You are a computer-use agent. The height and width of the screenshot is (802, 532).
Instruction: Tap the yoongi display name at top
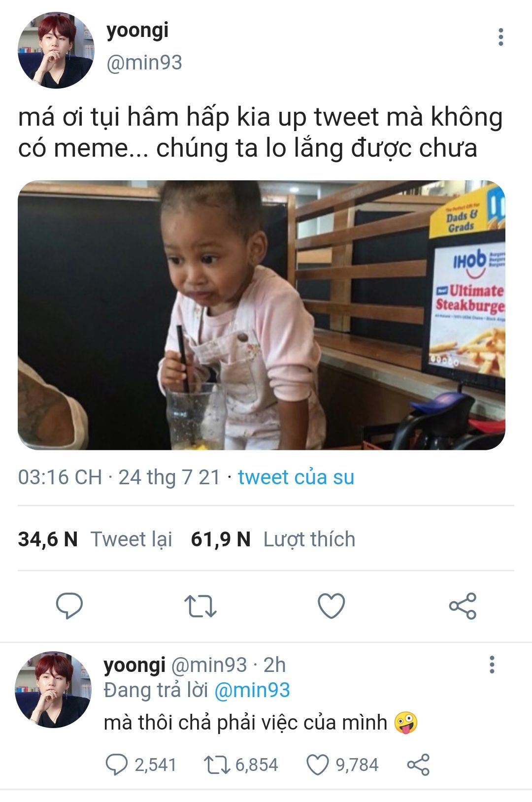(x=137, y=31)
